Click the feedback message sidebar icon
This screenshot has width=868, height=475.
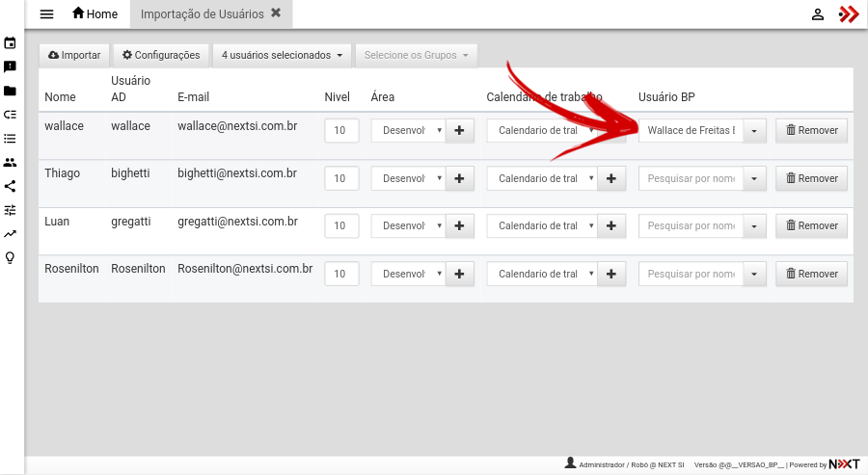coord(10,67)
